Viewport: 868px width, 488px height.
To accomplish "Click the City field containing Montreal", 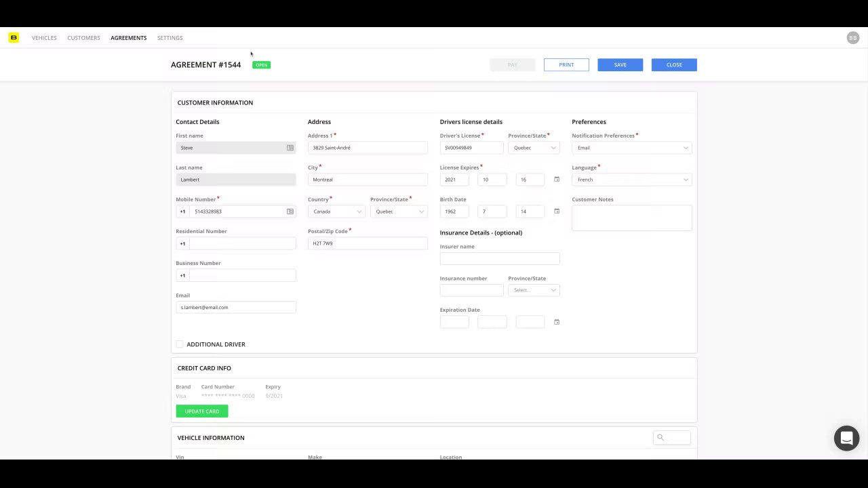I will (368, 180).
